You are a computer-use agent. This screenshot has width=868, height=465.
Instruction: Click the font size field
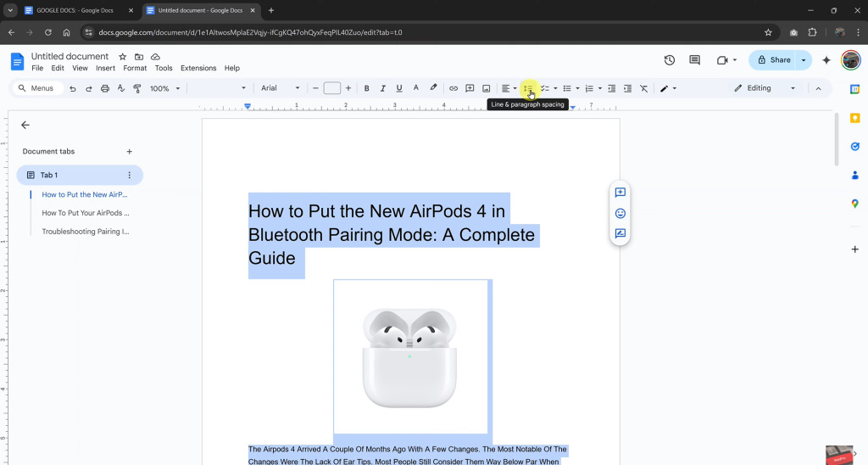click(x=331, y=88)
